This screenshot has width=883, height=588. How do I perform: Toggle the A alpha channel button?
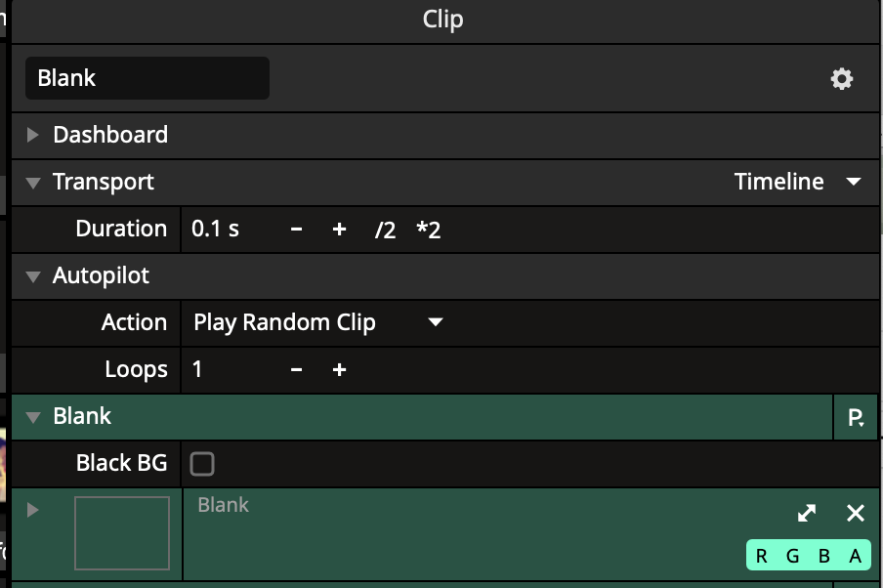coord(855,556)
